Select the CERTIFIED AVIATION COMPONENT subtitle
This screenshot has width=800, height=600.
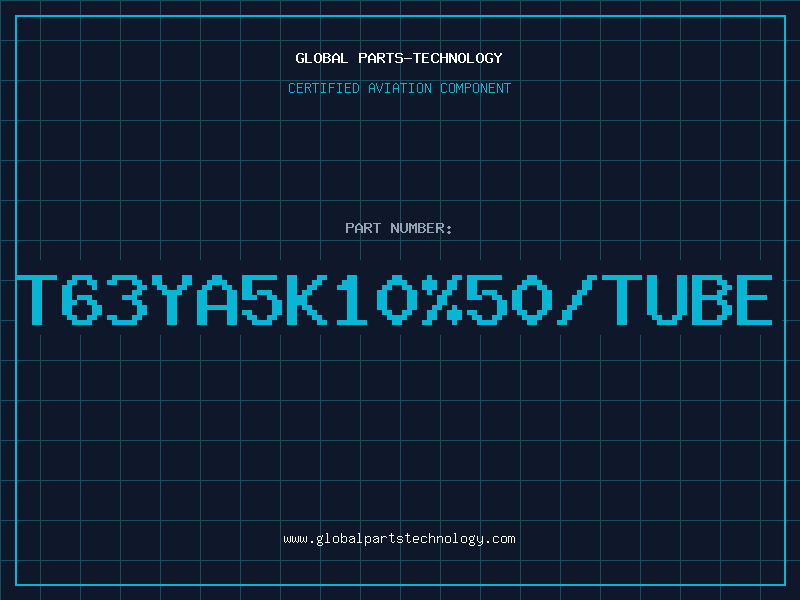tap(399, 88)
